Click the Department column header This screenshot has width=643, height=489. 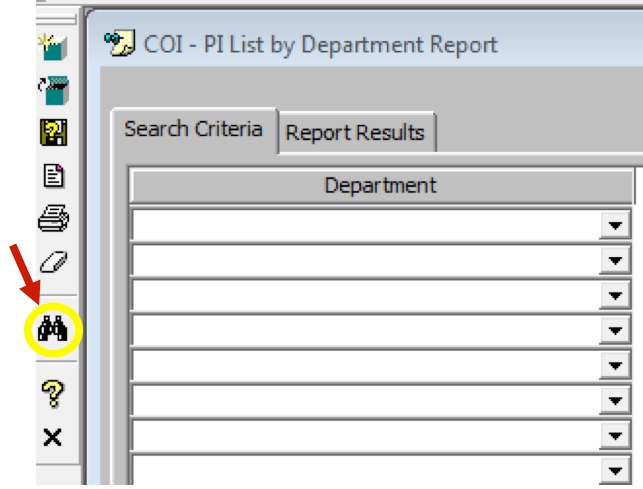pyautogui.click(x=380, y=186)
